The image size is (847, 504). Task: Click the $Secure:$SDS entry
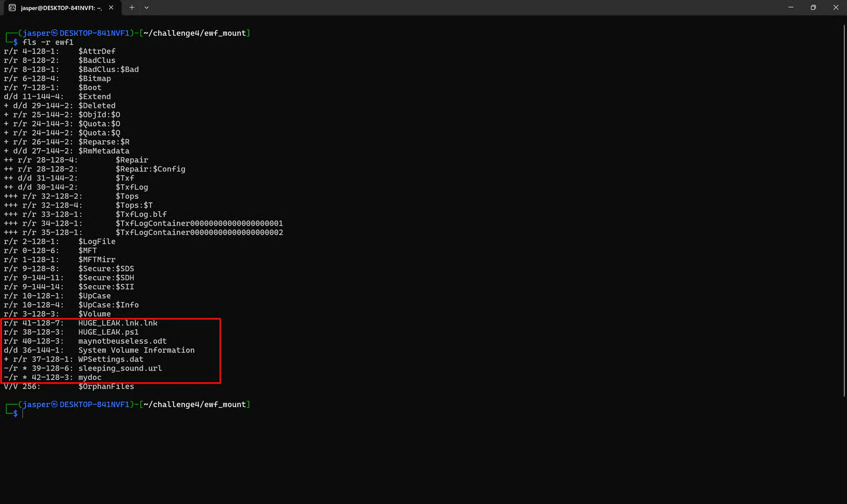click(106, 269)
